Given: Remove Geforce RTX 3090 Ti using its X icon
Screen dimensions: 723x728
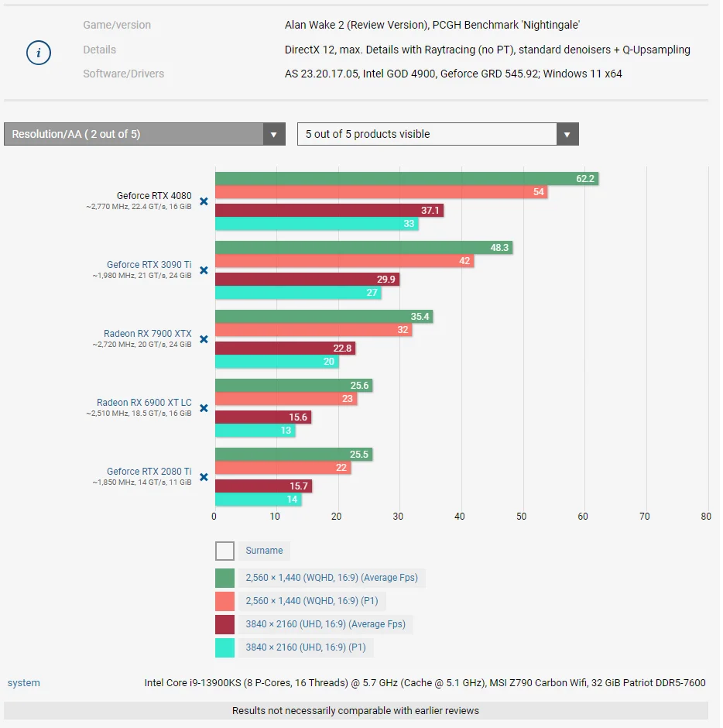Looking at the screenshot, I should 204,270.
